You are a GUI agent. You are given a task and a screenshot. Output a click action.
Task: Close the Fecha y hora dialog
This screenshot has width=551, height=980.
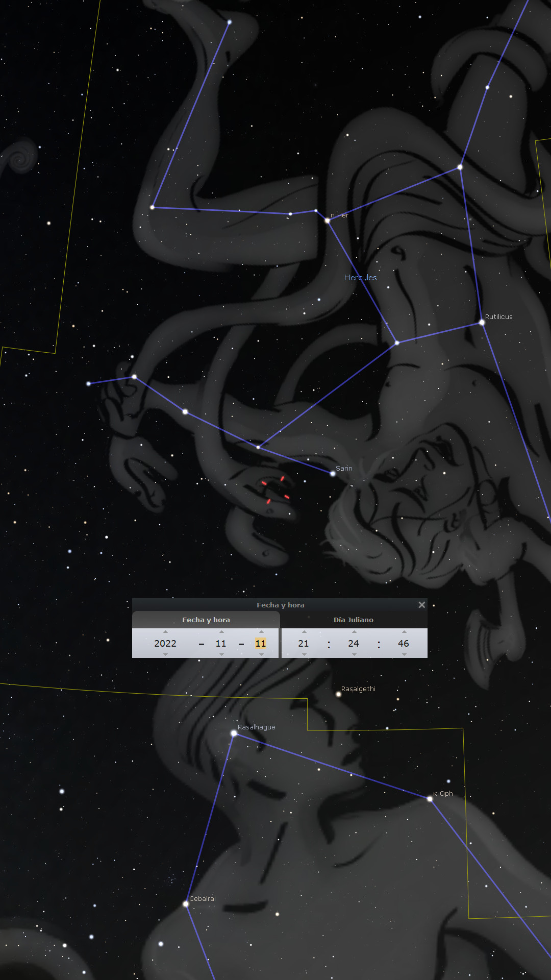click(x=421, y=605)
